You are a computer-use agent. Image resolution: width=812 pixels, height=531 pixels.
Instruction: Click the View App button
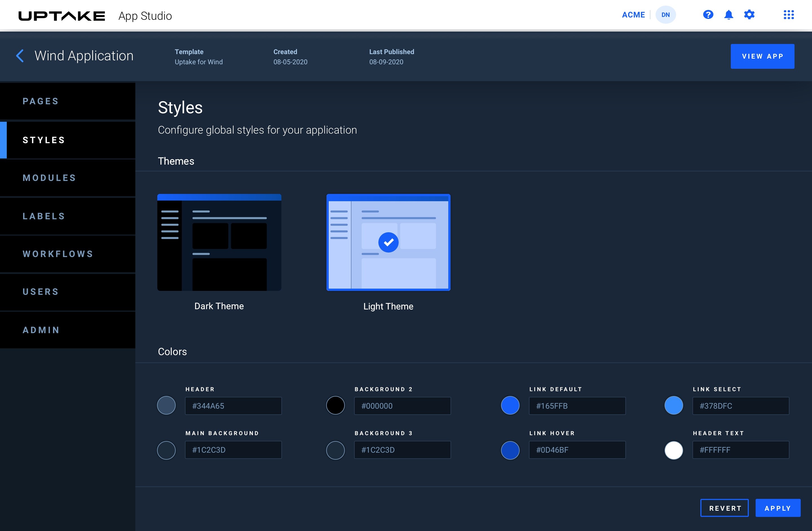pos(762,56)
